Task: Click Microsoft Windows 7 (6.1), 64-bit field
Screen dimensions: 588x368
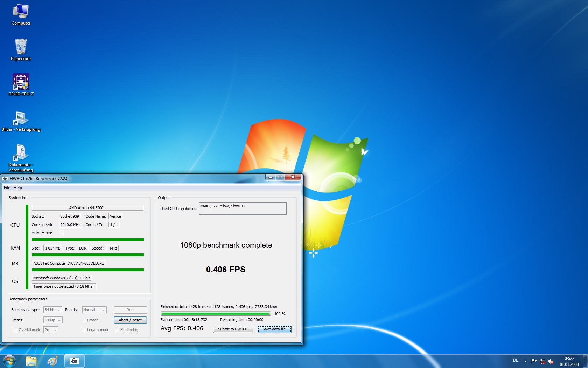Action: pyautogui.click(x=62, y=278)
